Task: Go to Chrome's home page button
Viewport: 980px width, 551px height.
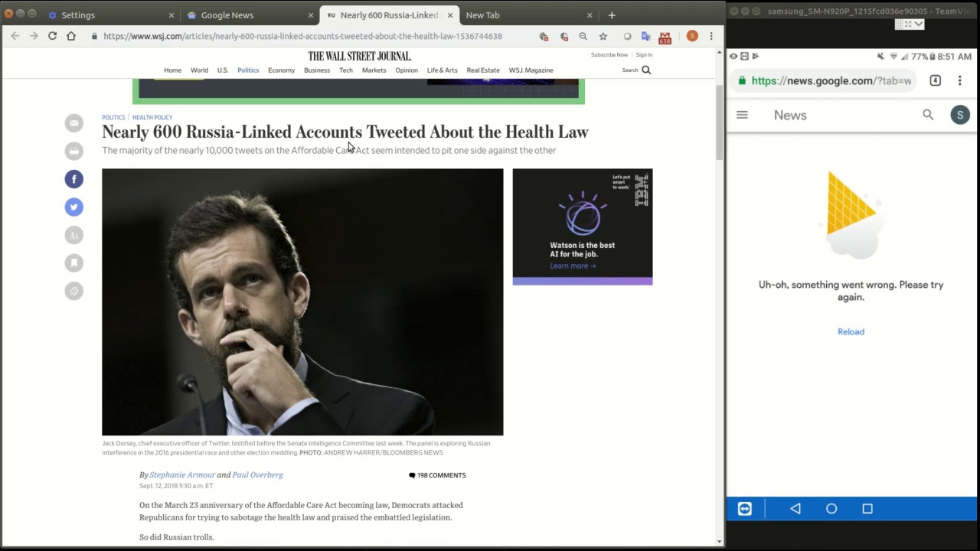Action: tap(71, 36)
